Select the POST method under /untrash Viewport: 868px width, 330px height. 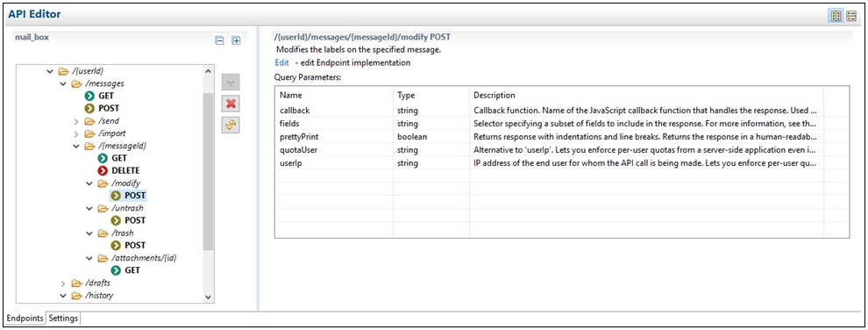point(128,220)
